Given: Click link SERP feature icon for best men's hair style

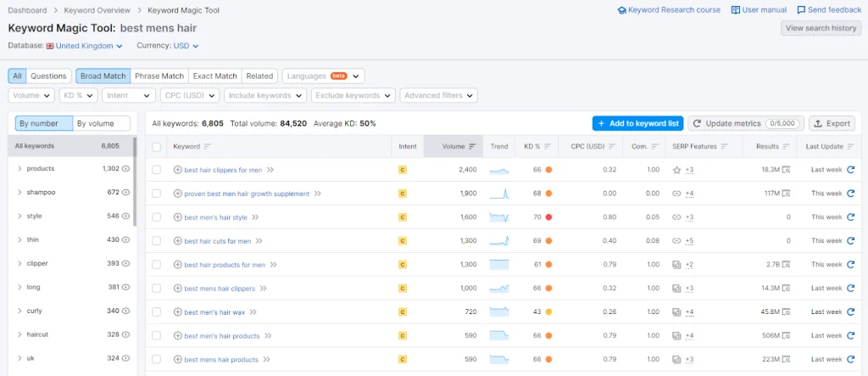Looking at the screenshot, I should coord(676,217).
